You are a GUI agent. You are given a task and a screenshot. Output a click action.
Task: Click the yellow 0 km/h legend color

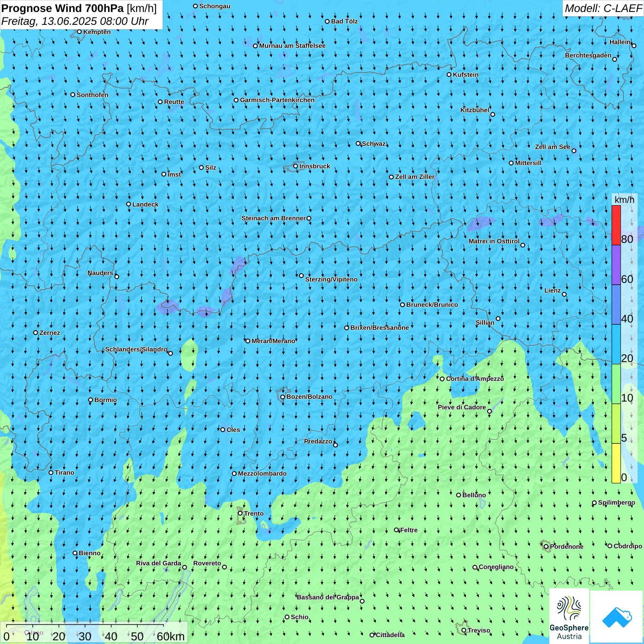tap(616, 463)
